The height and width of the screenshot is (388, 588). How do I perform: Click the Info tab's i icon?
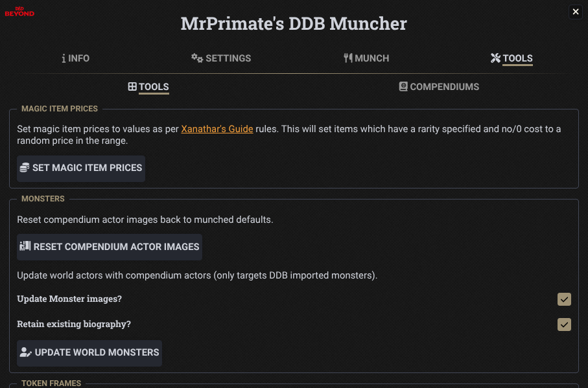point(64,58)
